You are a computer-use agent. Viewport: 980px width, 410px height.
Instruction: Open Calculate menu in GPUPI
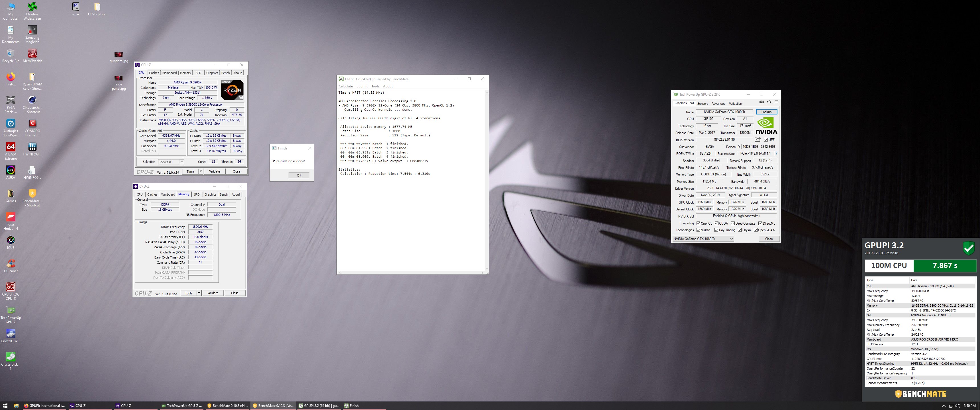[x=346, y=86]
